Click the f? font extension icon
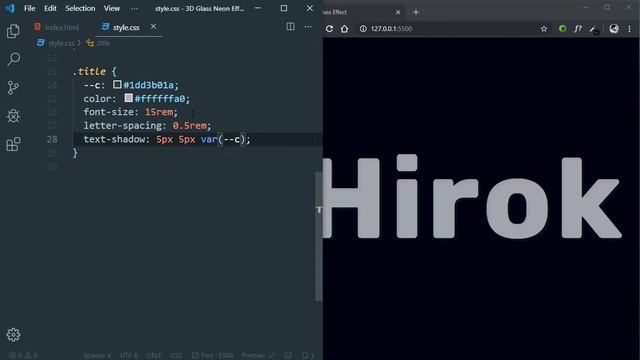640x360 pixels. (x=578, y=29)
